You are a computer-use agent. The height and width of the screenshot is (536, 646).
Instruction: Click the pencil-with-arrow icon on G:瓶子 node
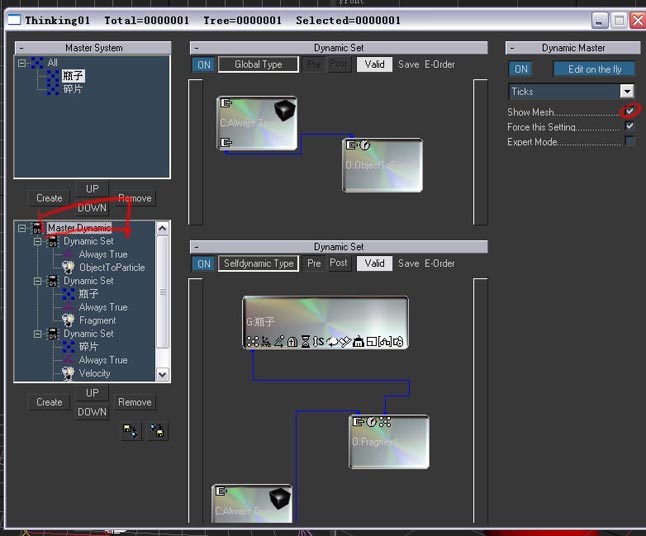click(x=279, y=342)
